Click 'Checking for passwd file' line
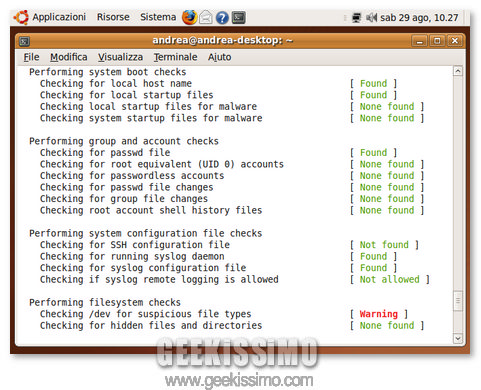 click(105, 153)
